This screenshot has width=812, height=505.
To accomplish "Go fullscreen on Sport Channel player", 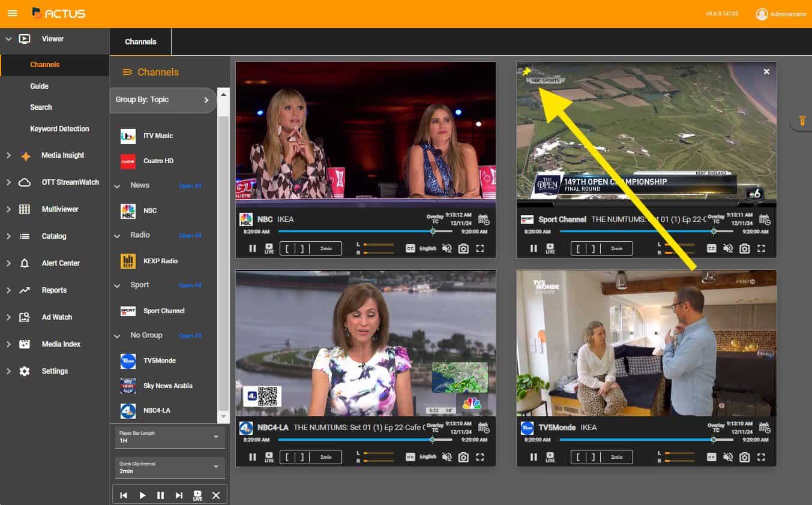I will [761, 248].
